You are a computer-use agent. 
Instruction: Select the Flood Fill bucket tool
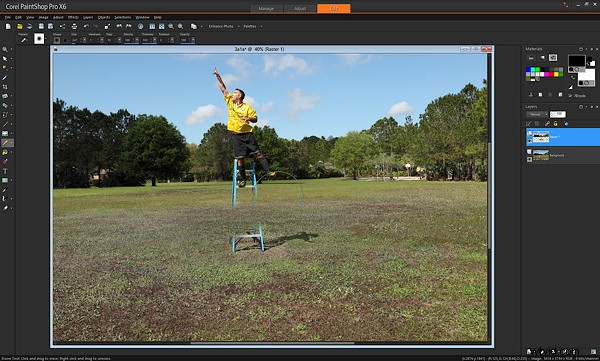pos(5,152)
